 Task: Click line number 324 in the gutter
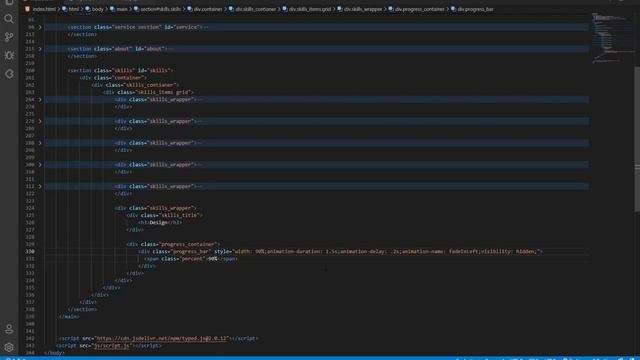(30, 208)
